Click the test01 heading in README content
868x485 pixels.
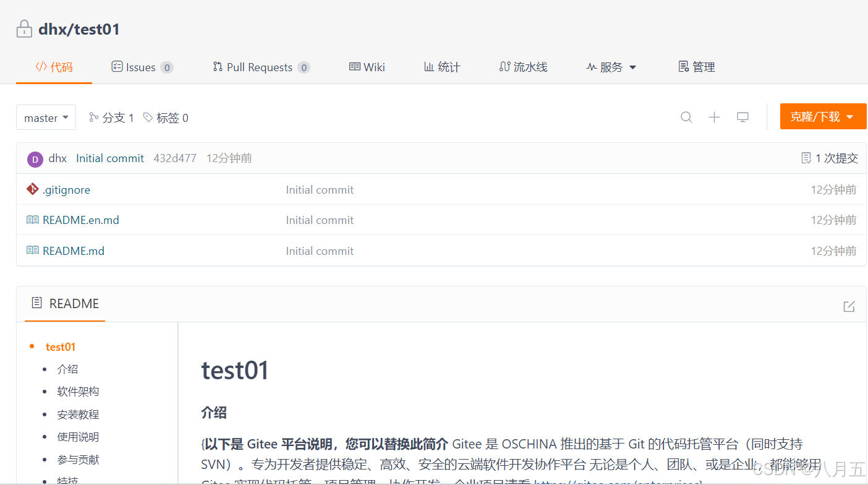pos(235,371)
